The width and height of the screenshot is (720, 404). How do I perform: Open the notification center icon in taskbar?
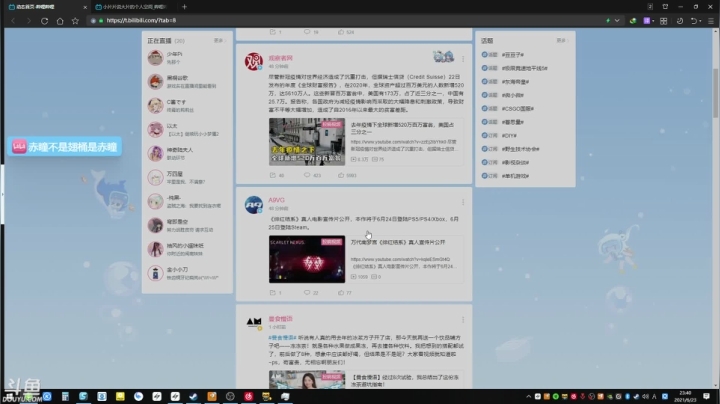click(x=706, y=396)
